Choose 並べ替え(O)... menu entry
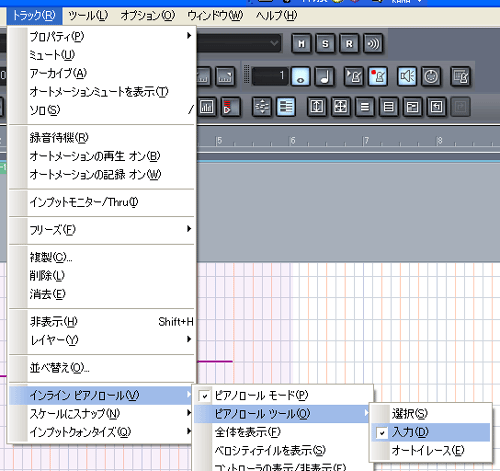Viewport: 500px width, 471px height. 102,368
